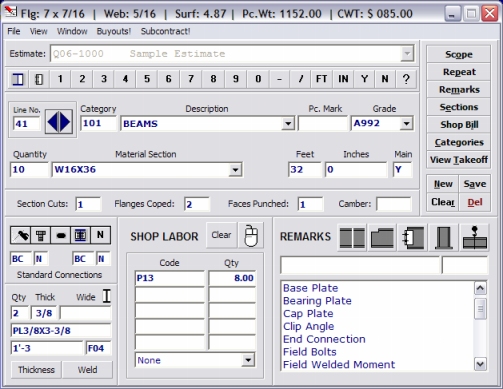503x389 pixels.
Task: Click the Shop Labor code P13 field
Action: (170, 278)
